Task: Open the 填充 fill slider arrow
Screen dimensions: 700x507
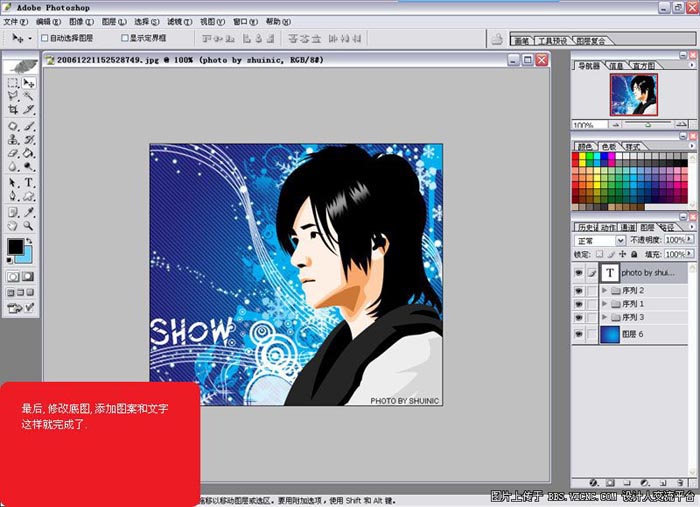Action: tap(690, 254)
